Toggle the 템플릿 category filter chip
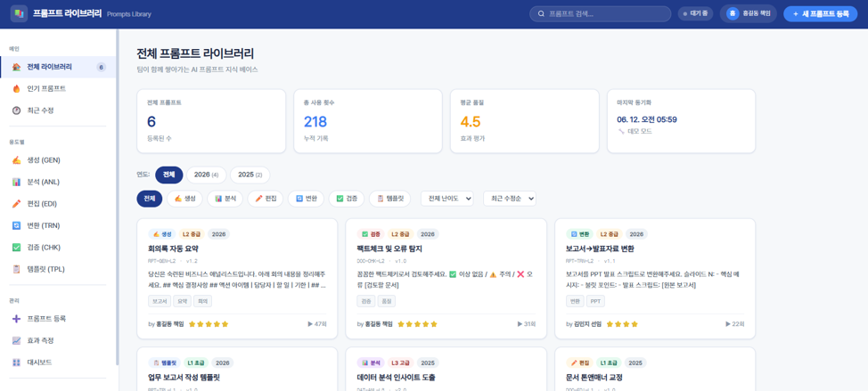Screen dimensions: 868x391 389,199
